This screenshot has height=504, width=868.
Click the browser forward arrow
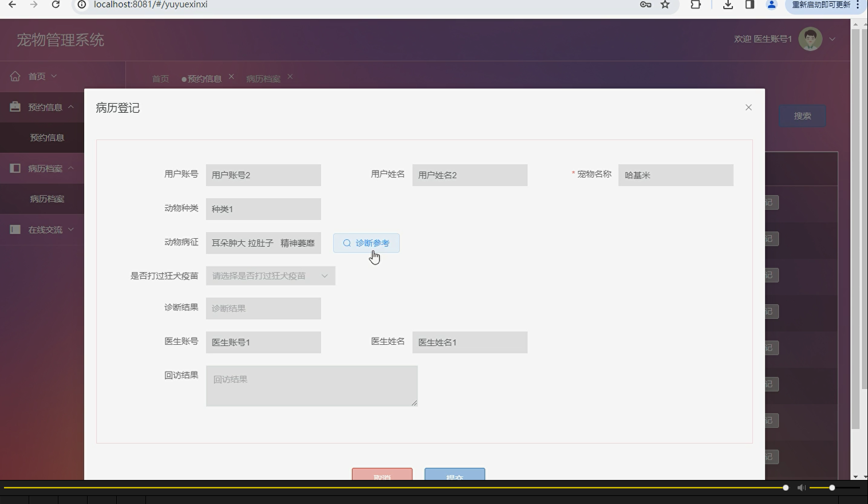click(x=33, y=5)
